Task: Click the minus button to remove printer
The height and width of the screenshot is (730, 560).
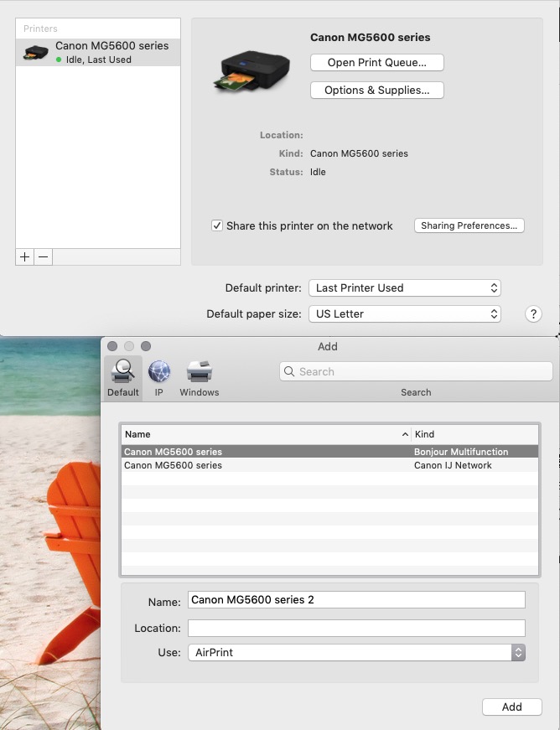Action: pyautogui.click(x=44, y=257)
